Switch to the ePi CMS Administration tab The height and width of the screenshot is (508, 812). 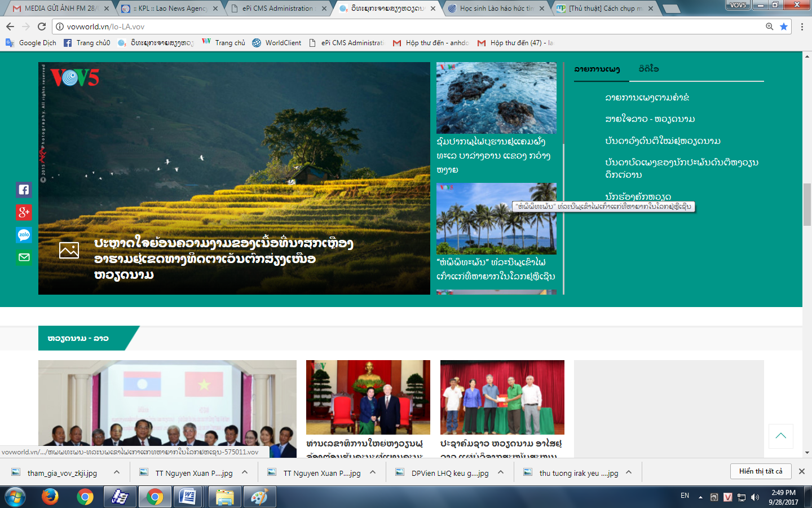(x=277, y=8)
